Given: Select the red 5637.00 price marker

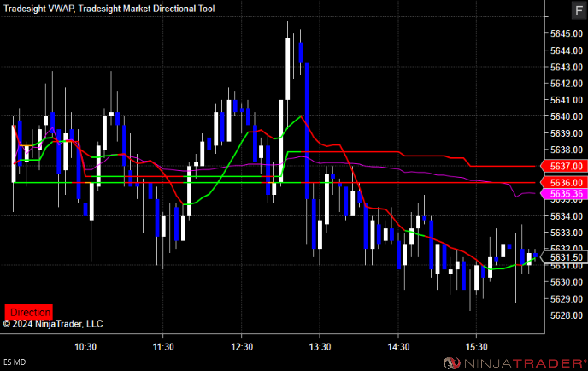Looking at the screenshot, I should 563,166.
